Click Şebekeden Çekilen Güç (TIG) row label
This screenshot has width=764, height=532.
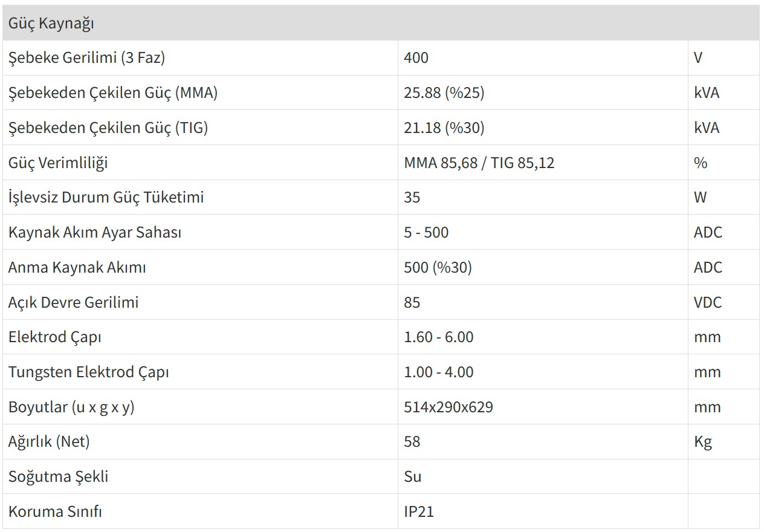[108, 128]
